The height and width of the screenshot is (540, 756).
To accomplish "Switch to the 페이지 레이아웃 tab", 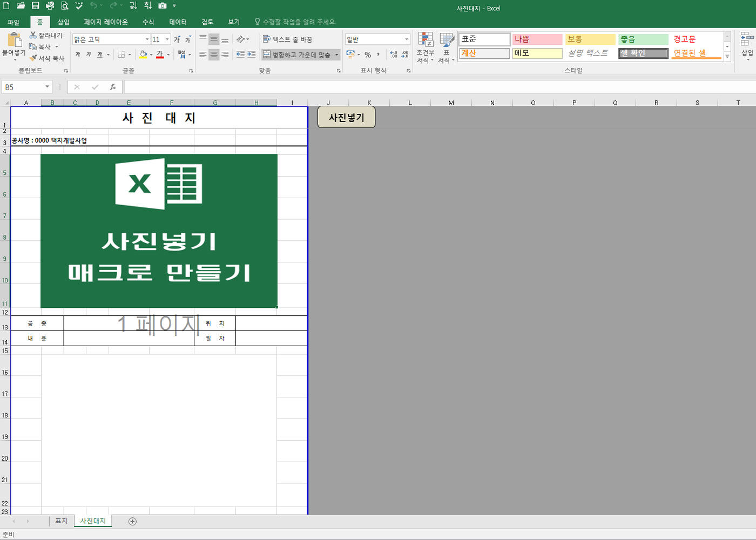I will (x=106, y=22).
